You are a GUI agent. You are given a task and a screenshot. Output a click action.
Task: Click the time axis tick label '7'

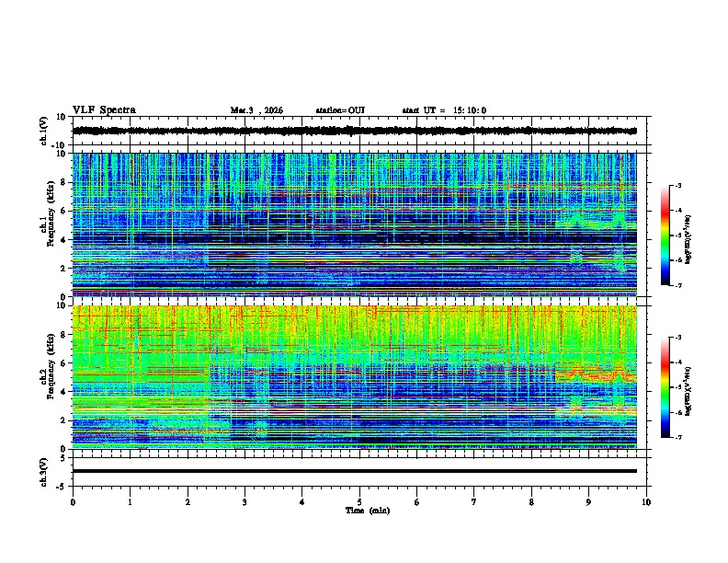pyautogui.click(x=474, y=502)
